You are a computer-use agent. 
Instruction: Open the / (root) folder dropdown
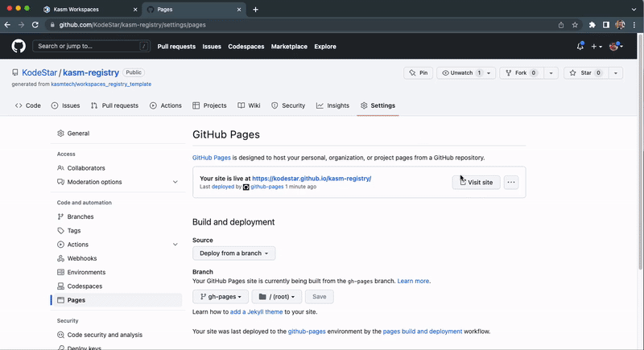[277, 297]
